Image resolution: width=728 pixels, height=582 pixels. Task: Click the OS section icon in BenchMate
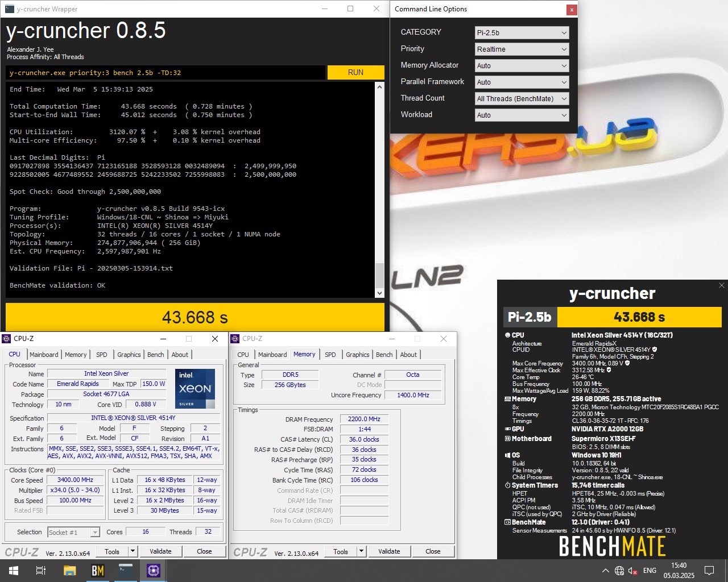pos(507,455)
